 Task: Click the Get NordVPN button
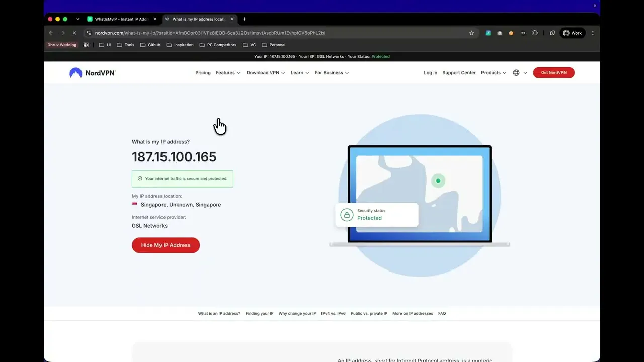point(553,73)
